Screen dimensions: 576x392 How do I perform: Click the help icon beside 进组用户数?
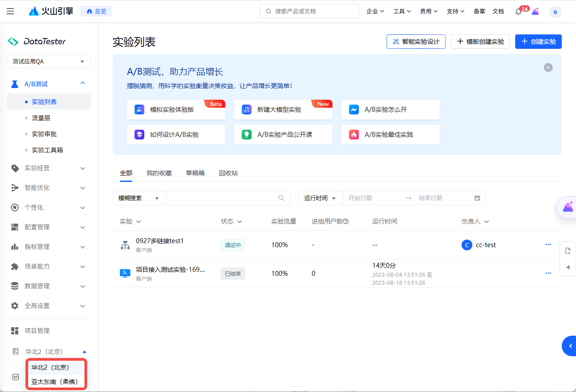pyautogui.click(x=345, y=222)
